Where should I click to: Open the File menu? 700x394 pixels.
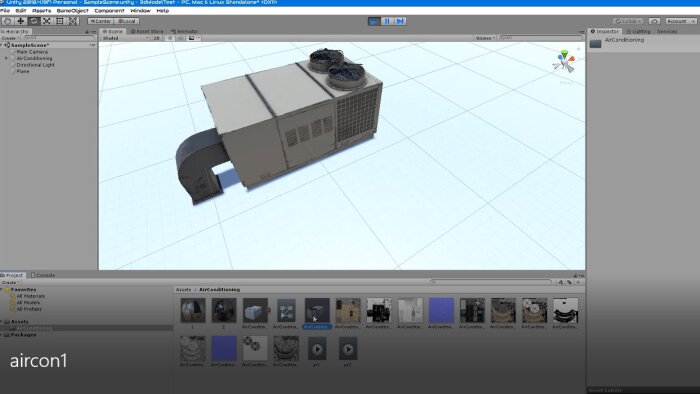[5, 11]
